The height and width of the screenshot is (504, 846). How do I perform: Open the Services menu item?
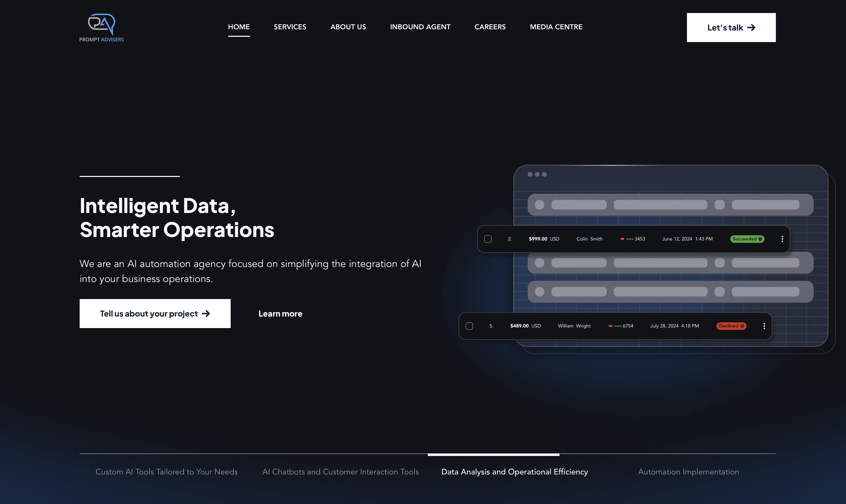point(290,27)
